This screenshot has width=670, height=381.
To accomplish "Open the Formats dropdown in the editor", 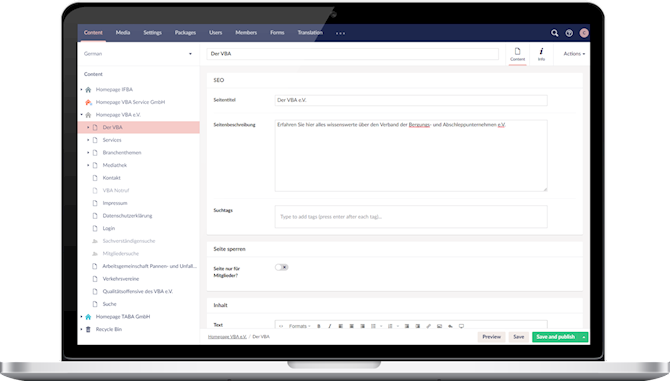I will (x=300, y=326).
